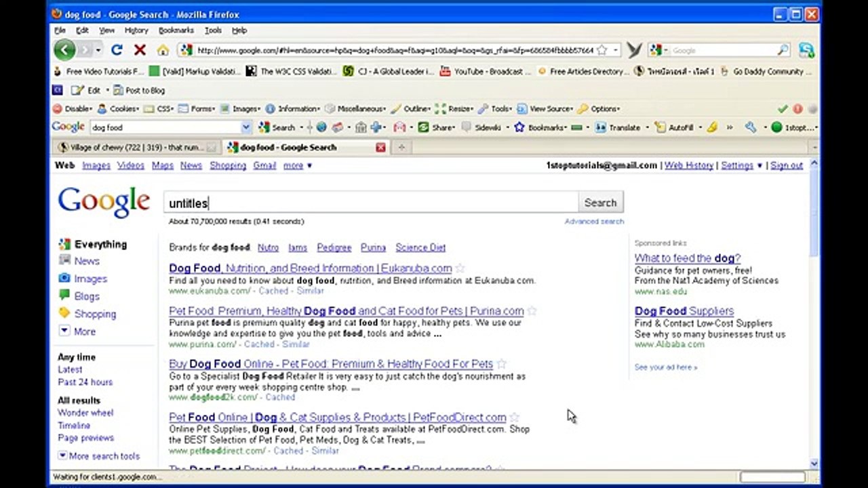Star the Eukanuba.com search result
Image resolution: width=868 pixels, height=488 pixels.
pos(460,268)
